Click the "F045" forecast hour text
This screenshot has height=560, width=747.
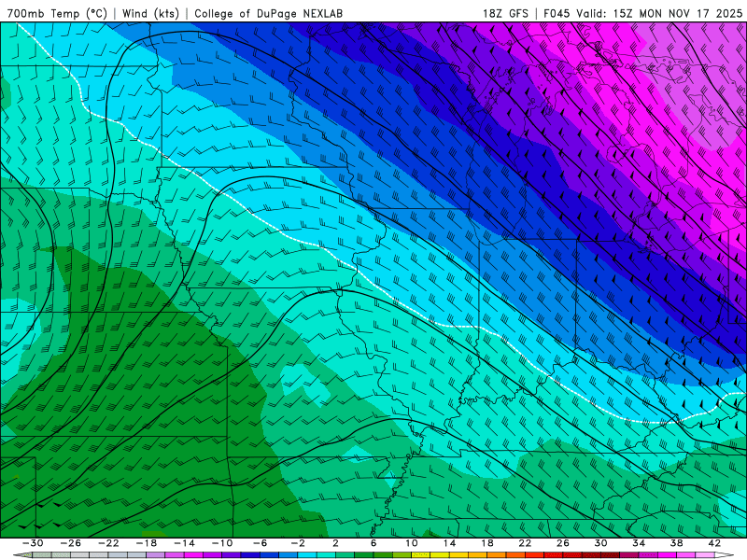point(557,14)
